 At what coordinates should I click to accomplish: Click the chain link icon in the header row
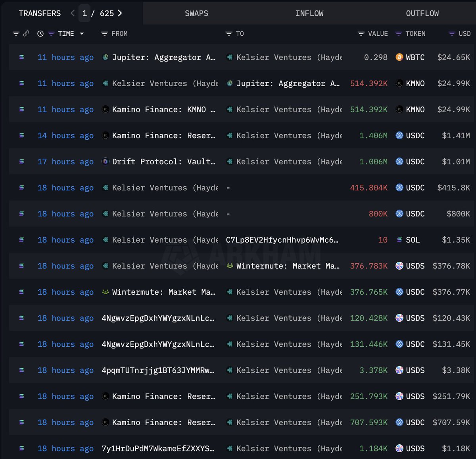pos(26,34)
